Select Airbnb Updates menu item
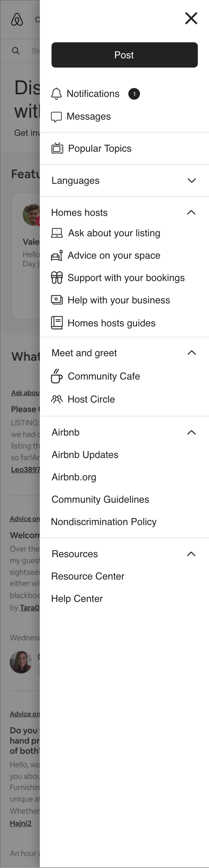This screenshot has width=209, height=868. point(85,454)
